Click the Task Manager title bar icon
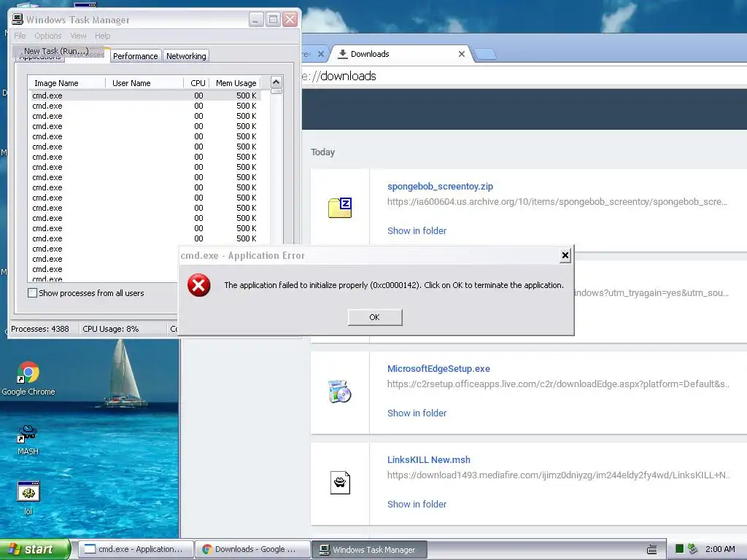This screenshot has height=560, width=747. (x=18, y=19)
